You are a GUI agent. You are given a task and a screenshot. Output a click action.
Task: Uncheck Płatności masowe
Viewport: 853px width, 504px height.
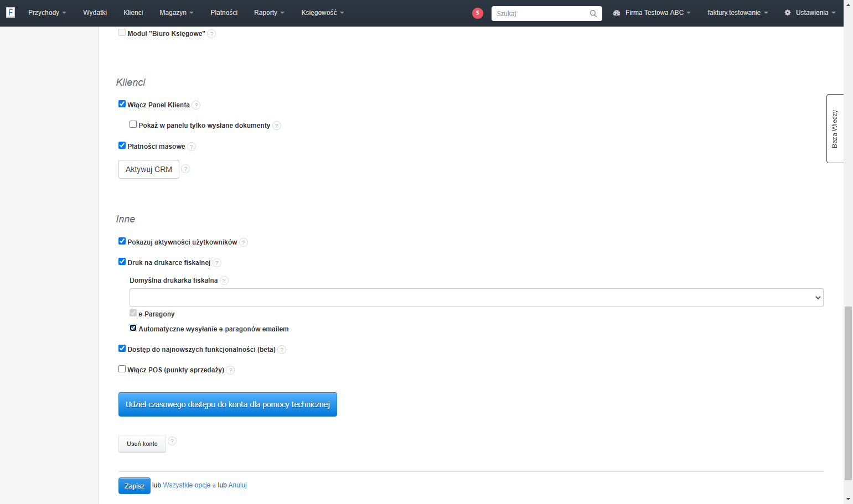122,146
